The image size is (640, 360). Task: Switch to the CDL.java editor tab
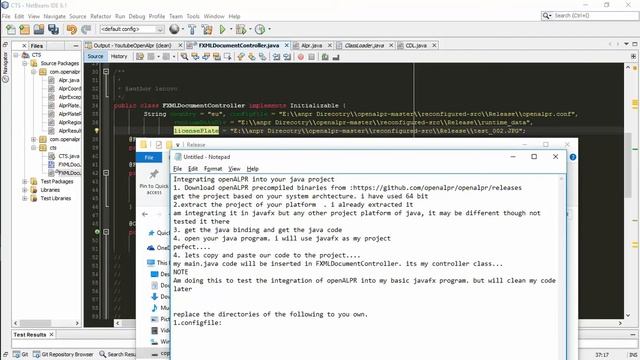[416, 45]
